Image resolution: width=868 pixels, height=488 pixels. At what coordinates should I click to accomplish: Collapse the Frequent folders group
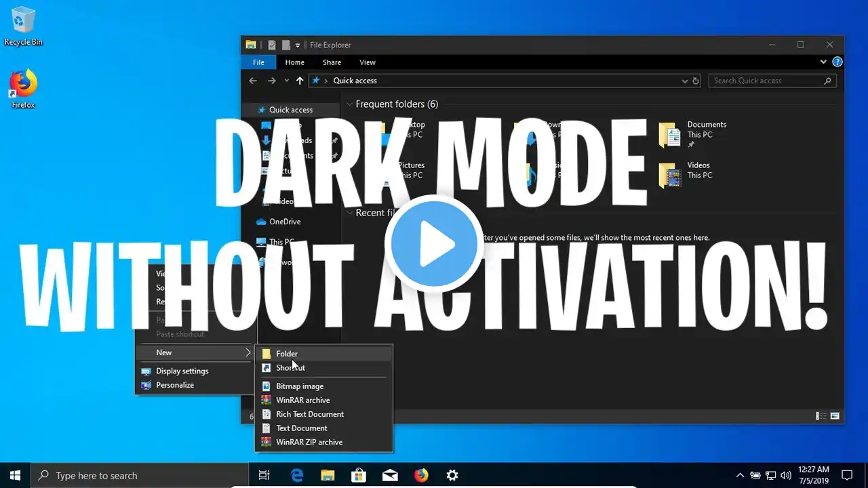pos(349,104)
